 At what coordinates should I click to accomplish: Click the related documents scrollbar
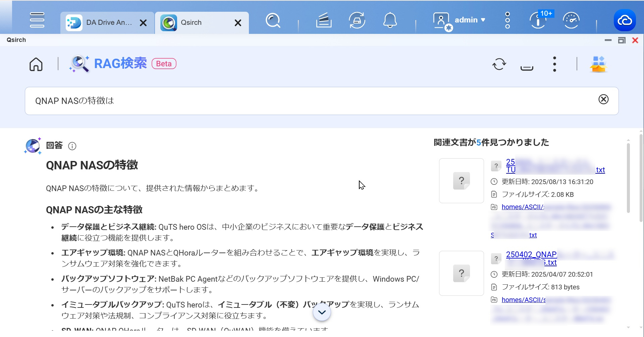tap(628, 178)
